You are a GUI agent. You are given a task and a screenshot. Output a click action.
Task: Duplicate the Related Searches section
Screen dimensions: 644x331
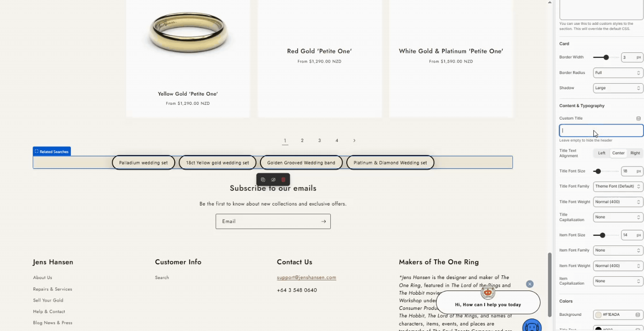pos(263,180)
